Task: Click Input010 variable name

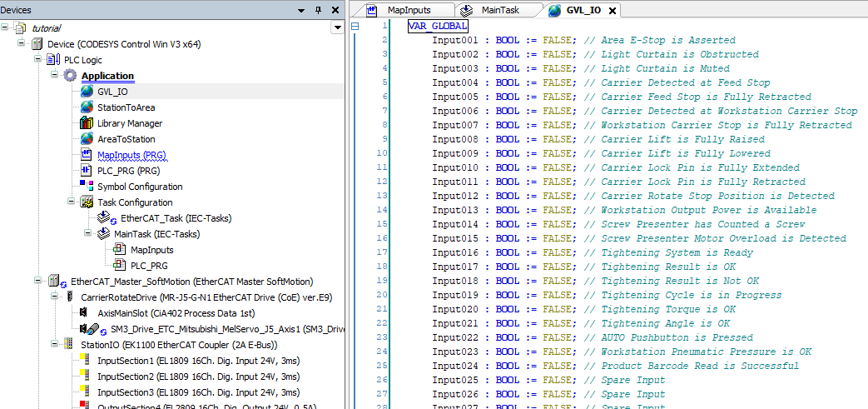Action: point(454,167)
